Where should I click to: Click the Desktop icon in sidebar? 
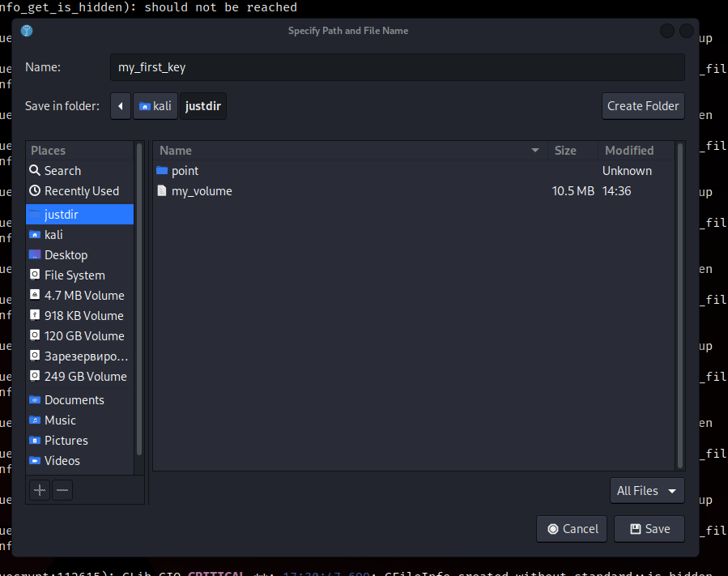35,254
